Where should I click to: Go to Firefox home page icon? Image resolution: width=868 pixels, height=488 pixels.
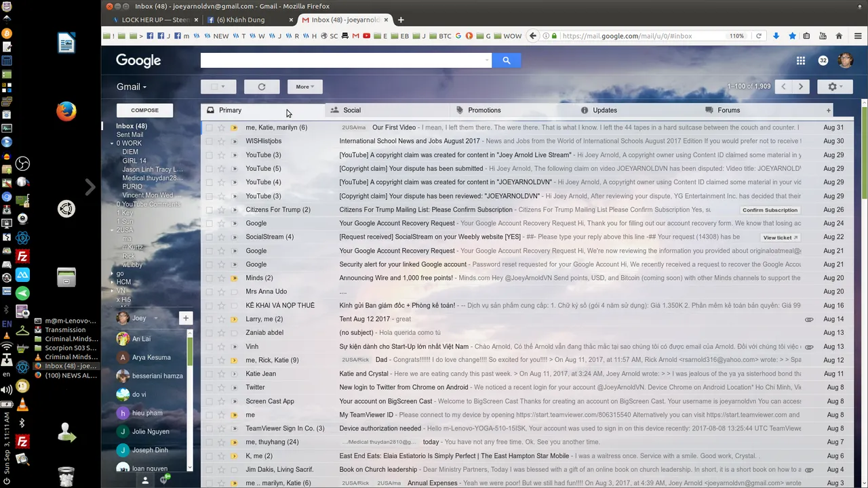tap(839, 36)
